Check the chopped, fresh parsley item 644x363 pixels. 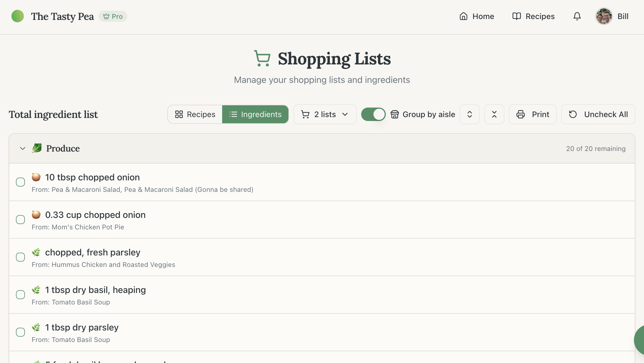click(x=20, y=257)
